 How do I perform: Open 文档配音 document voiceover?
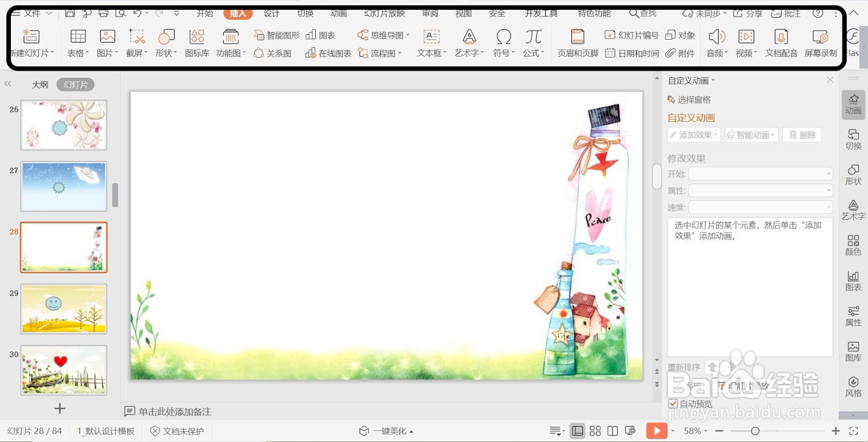pos(781,43)
